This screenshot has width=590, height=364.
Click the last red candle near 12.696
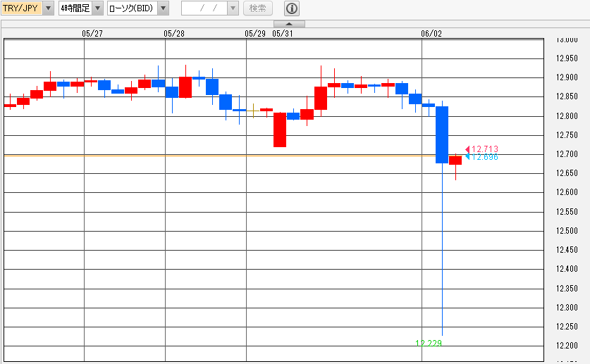click(455, 161)
